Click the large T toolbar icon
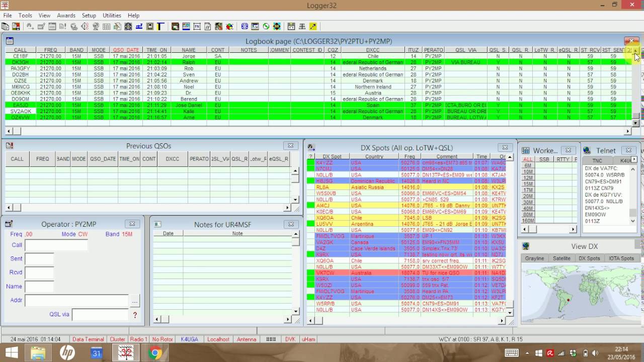Viewport: 644px width, 362px height. 160,26
